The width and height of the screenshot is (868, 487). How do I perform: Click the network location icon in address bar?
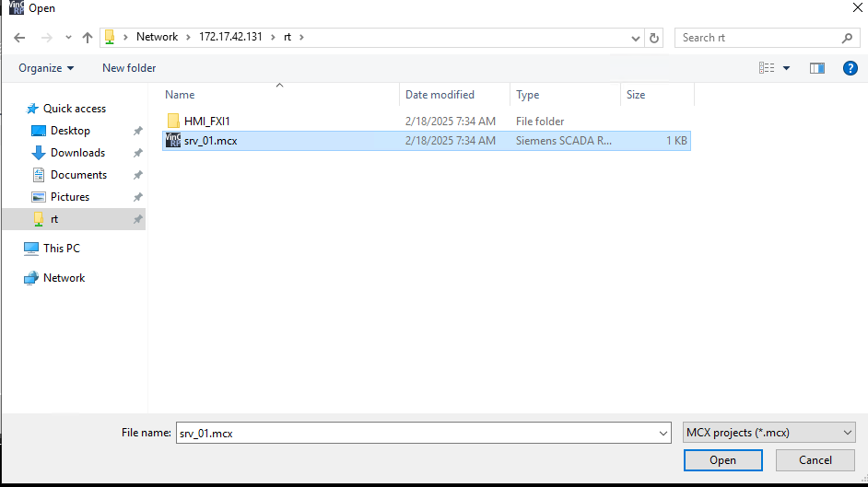tap(110, 37)
